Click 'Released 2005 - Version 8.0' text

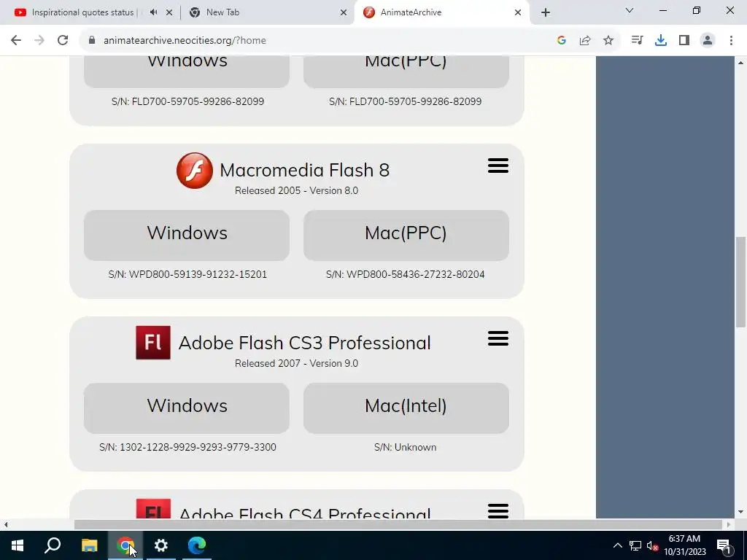[296, 190]
